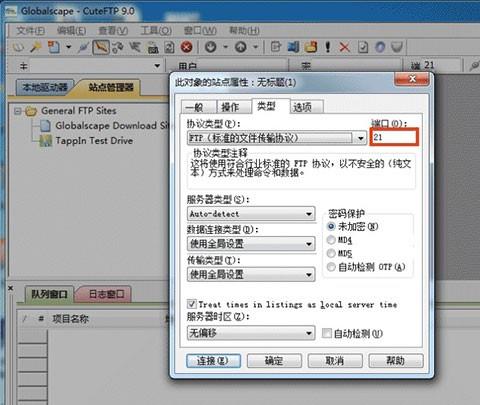Toggle the 自动检测(U) timezone checkbox
Screen dimensions: 480x405
tap(327, 333)
